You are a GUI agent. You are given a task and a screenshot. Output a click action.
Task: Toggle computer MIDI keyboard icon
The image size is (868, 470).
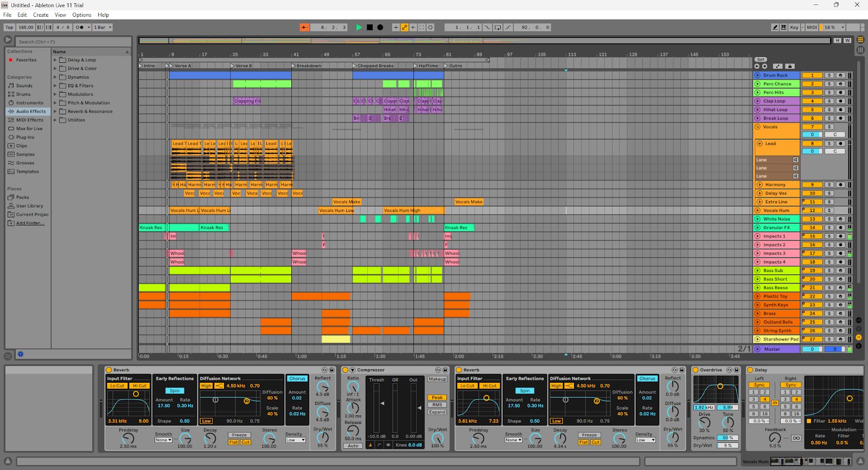(783, 27)
